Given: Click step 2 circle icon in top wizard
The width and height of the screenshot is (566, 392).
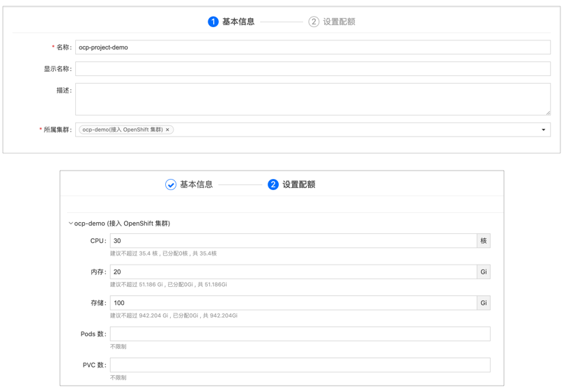Looking at the screenshot, I should (x=314, y=22).
